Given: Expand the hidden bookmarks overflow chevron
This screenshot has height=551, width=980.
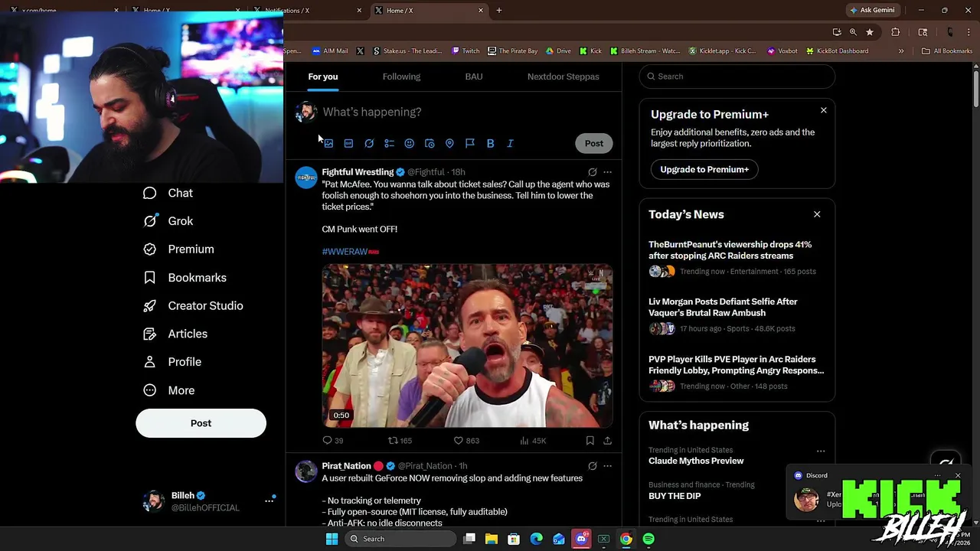Looking at the screenshot, I should click(901, 51).
